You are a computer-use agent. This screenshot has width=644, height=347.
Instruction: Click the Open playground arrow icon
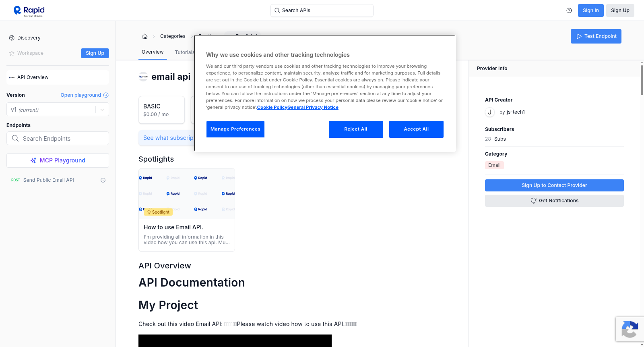(x=106, y=95)
